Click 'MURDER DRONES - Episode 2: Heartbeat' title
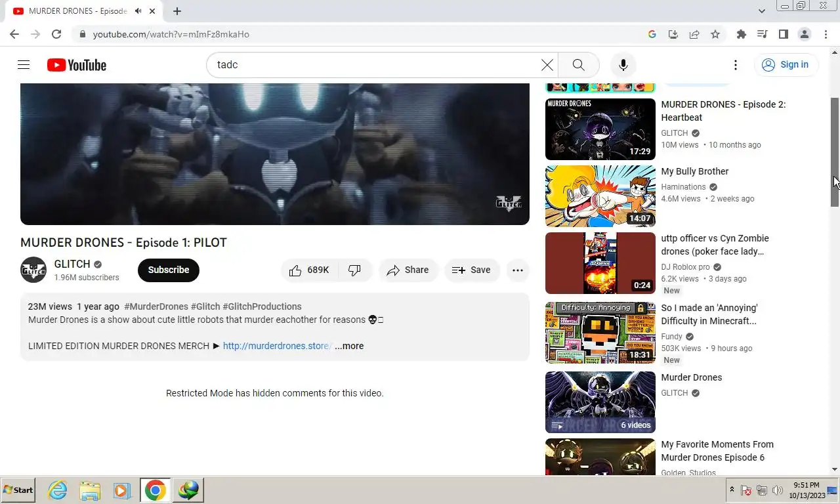Viewport: 840px width, 504px height. coord(723,111)
